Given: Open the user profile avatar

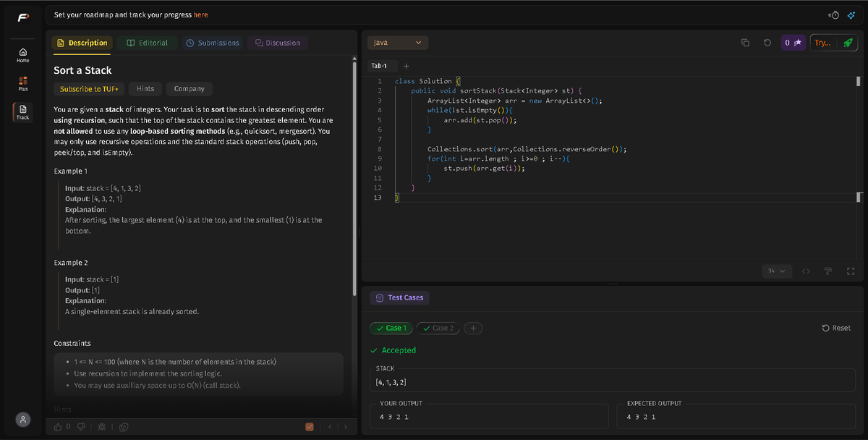Looking at the screenshot, I should 23,419.
